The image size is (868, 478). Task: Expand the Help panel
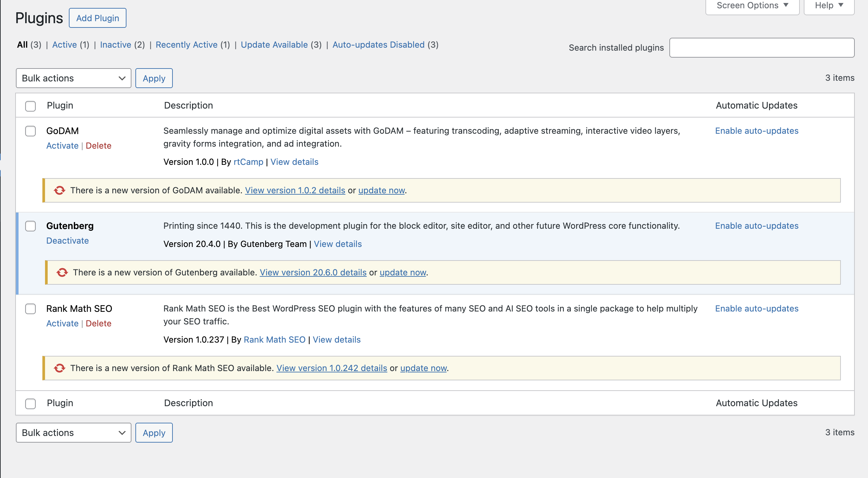(828, 5)
